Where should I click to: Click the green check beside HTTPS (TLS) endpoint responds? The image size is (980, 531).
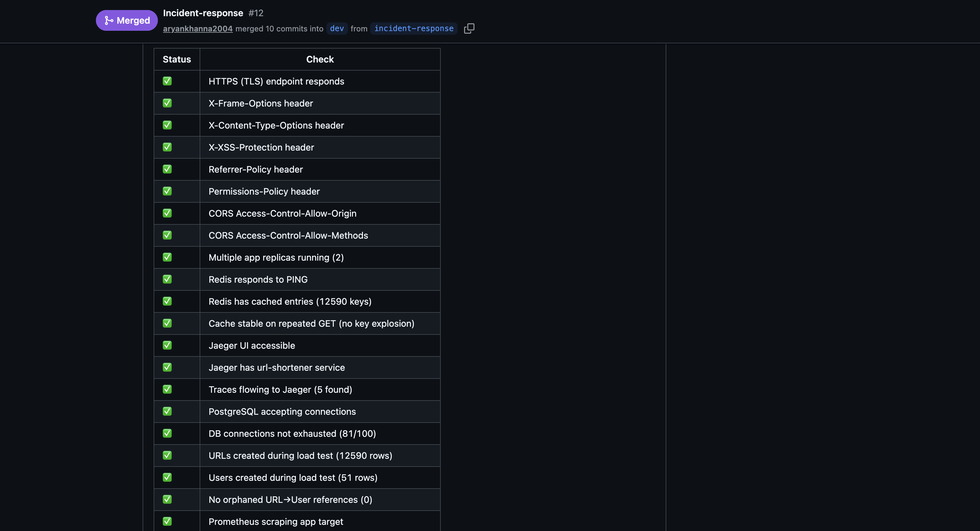tap(167, 81)
